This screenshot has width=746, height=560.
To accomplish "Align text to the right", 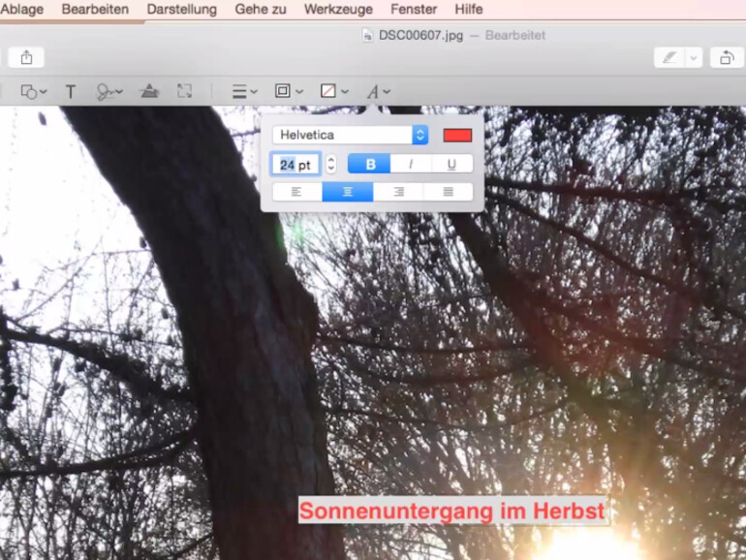I will tap(398, 192).
